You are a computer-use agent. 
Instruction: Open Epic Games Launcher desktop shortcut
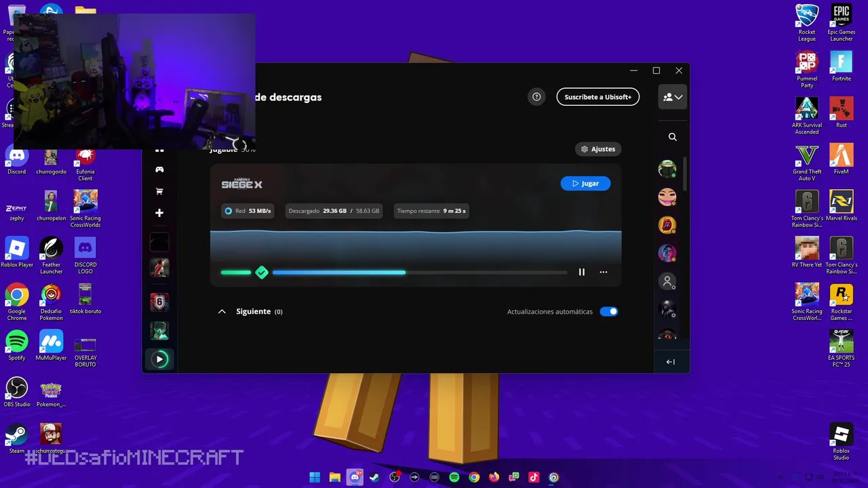[x=841, y=23]
